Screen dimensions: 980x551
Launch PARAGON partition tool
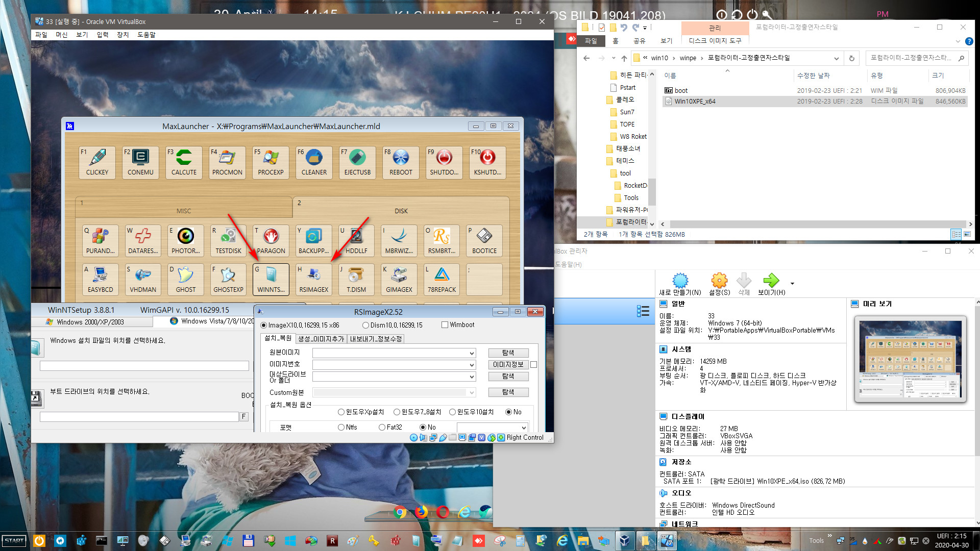point(271,240)
